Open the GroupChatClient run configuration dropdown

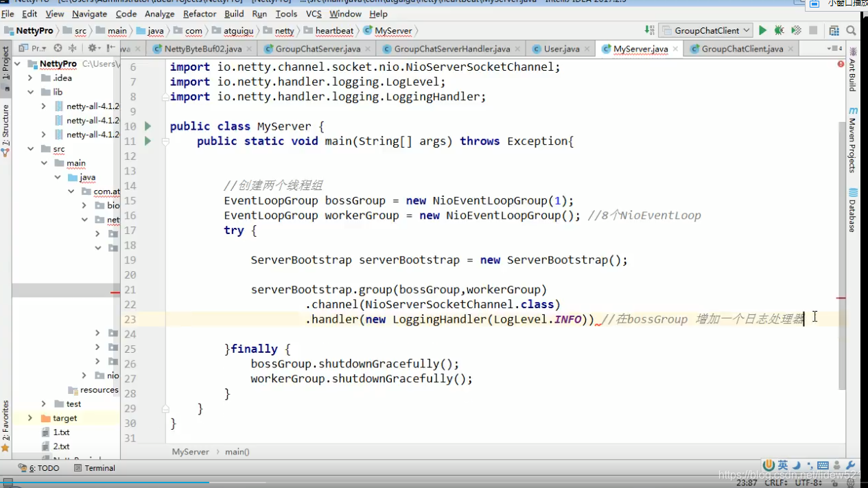pyautogui.click(x=706, y=30)
